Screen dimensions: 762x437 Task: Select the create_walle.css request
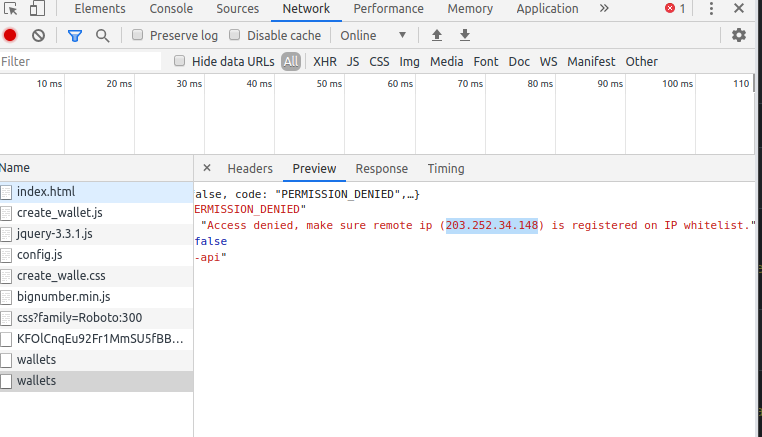click(x=96, y=276)
